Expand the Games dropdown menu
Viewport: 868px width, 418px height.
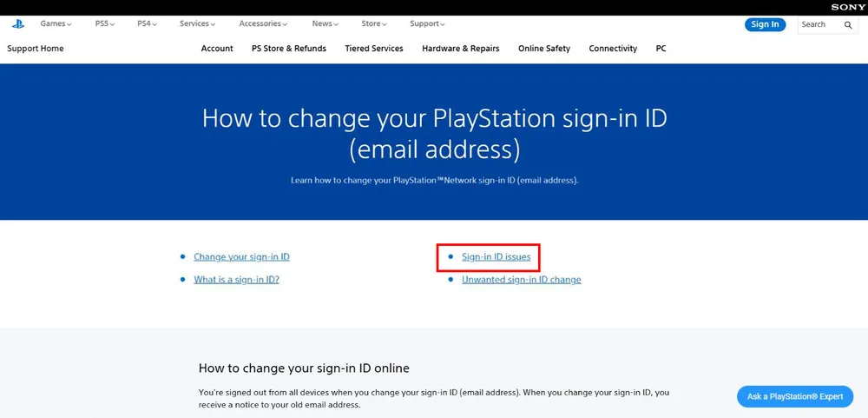coord(56,23)
